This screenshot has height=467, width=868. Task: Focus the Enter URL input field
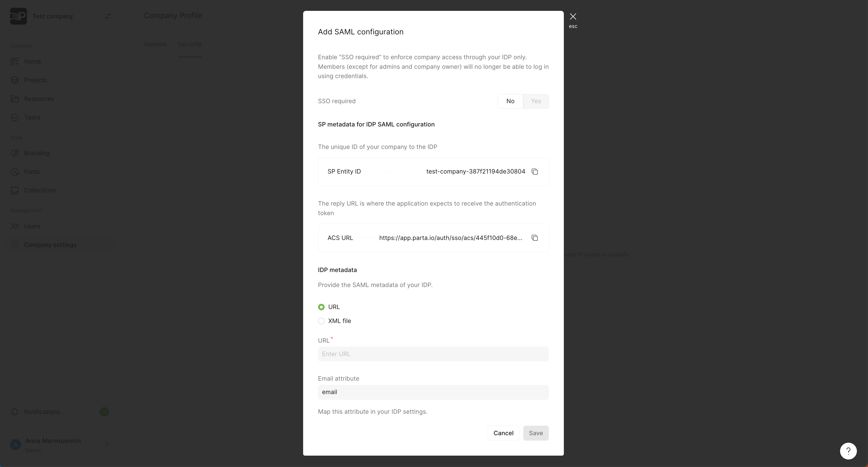pos(433,354)
